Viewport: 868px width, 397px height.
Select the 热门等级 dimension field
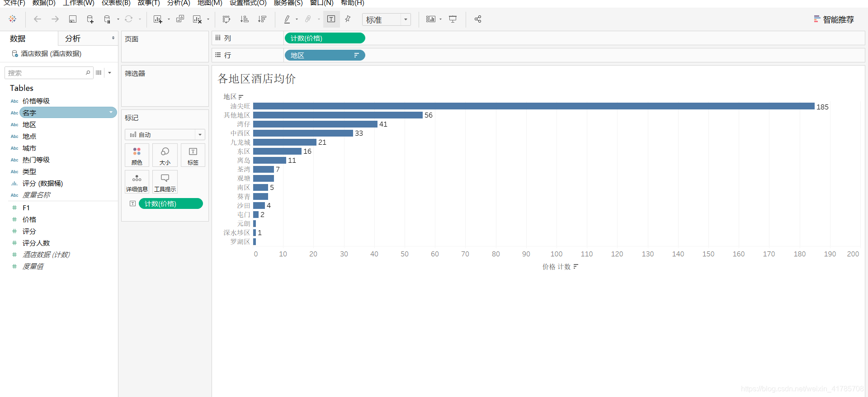pyautogui.click(x=36, y=160)
